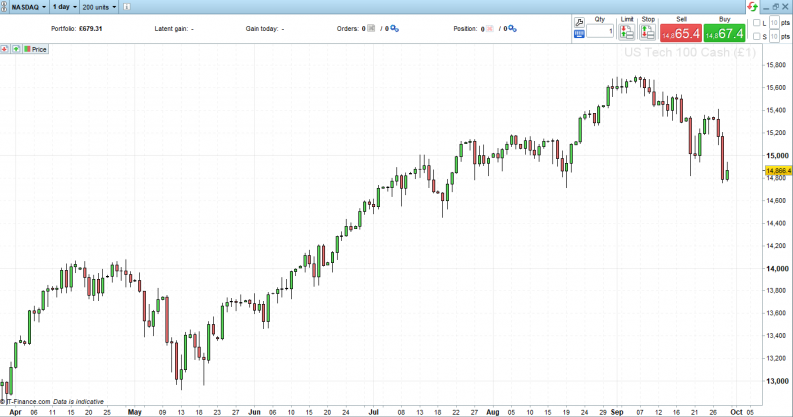Click the L points input field
This screenshot has width=793, height=417.
click(x=774, y=22)
